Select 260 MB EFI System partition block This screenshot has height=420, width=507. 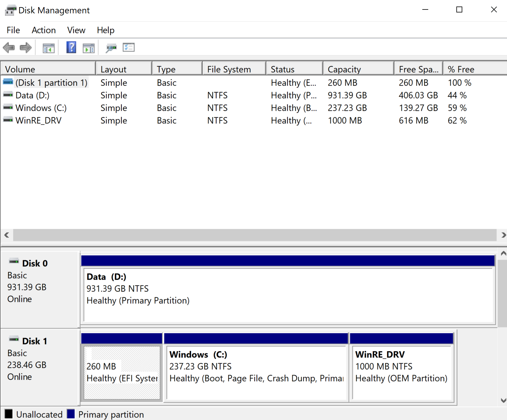click(122, 367)
